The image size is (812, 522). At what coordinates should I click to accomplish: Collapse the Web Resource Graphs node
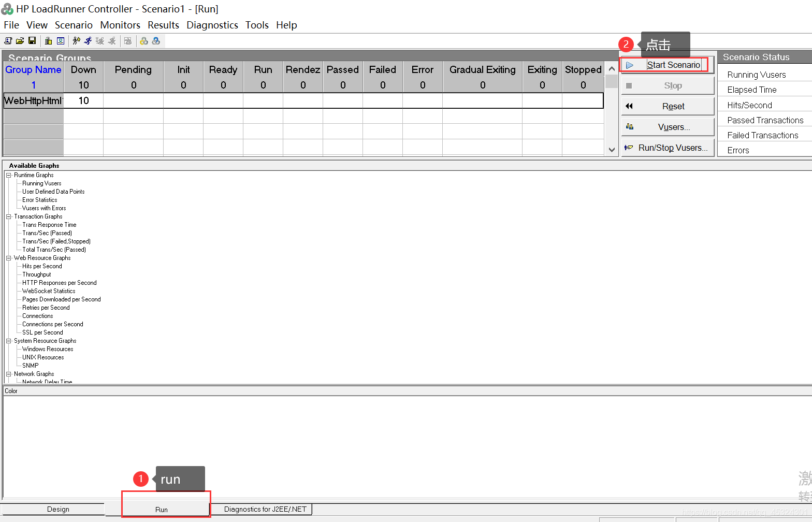pos(8,258)
